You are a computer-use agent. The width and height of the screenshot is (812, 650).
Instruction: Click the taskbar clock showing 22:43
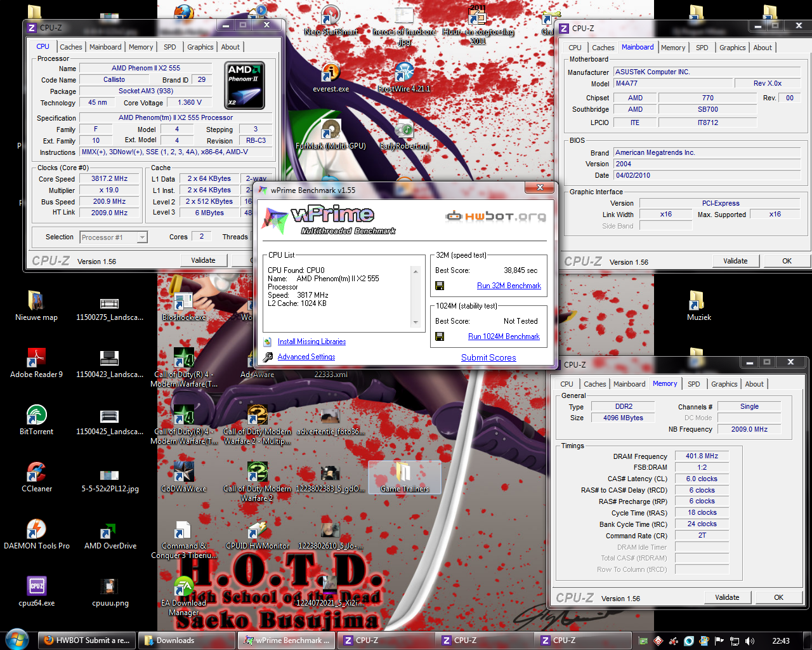781,640
